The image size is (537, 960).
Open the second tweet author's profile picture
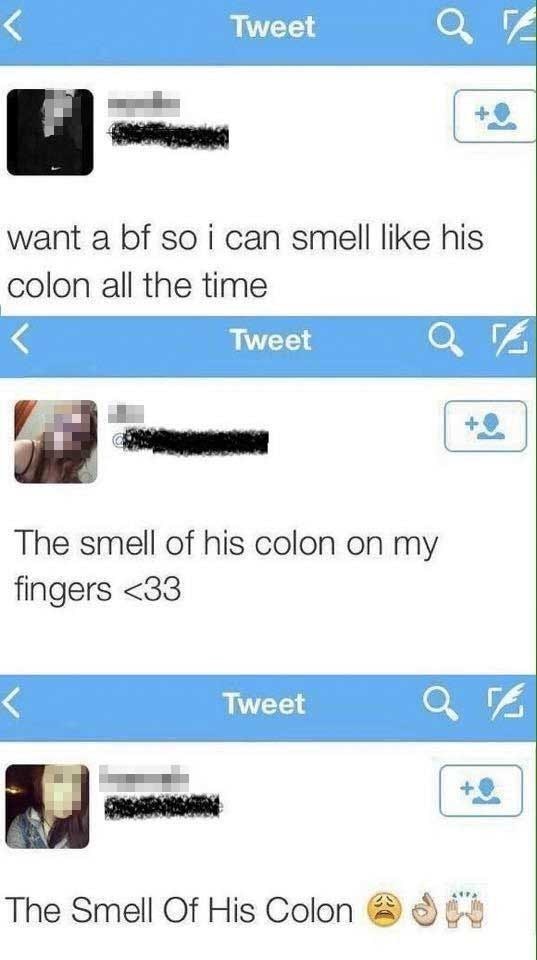[56, 441]
